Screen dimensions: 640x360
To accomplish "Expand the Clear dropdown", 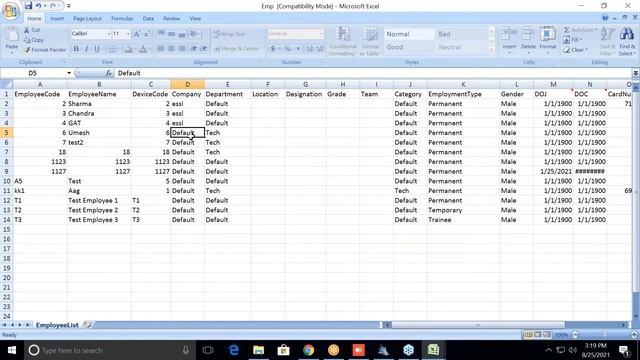I will click(x=587, y=50).
